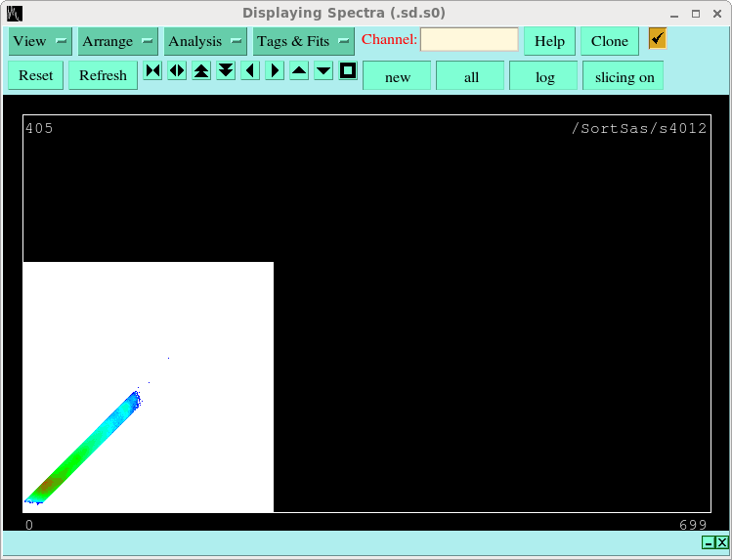Move the view down with the down arrow
This screenshot has height=560, width=732.
pos(323,71)
